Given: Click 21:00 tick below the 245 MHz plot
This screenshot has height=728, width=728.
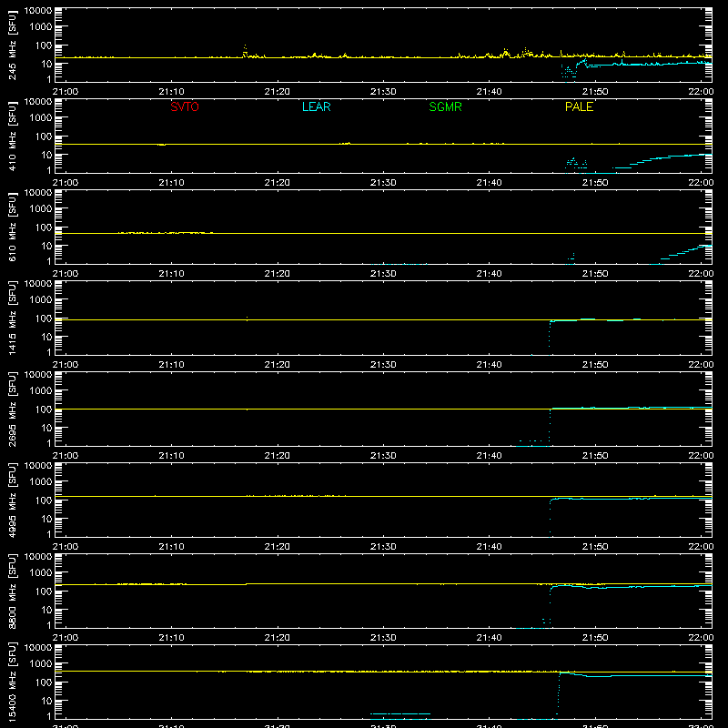Looking at the screenshot, I should click(66, 92).
